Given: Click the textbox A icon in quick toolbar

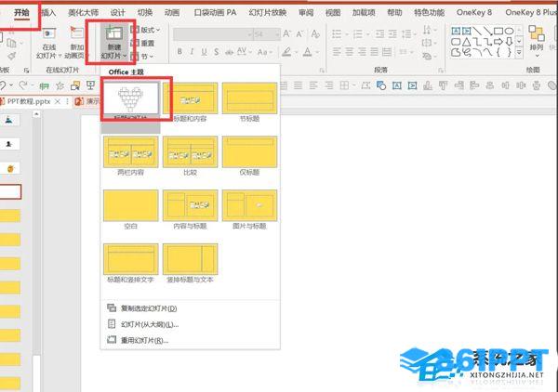Looking at the screenshot, I should 397,85.
